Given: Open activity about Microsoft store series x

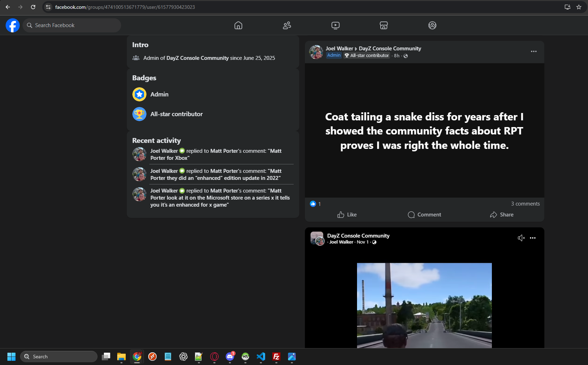Looking at the screenshot, I should click(220, 198).
